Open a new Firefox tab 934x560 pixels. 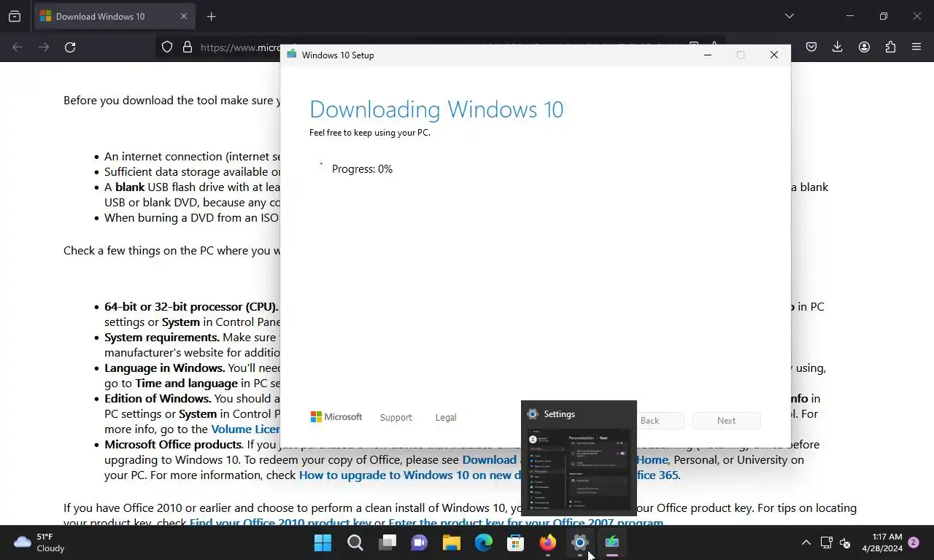click(211, 16)
